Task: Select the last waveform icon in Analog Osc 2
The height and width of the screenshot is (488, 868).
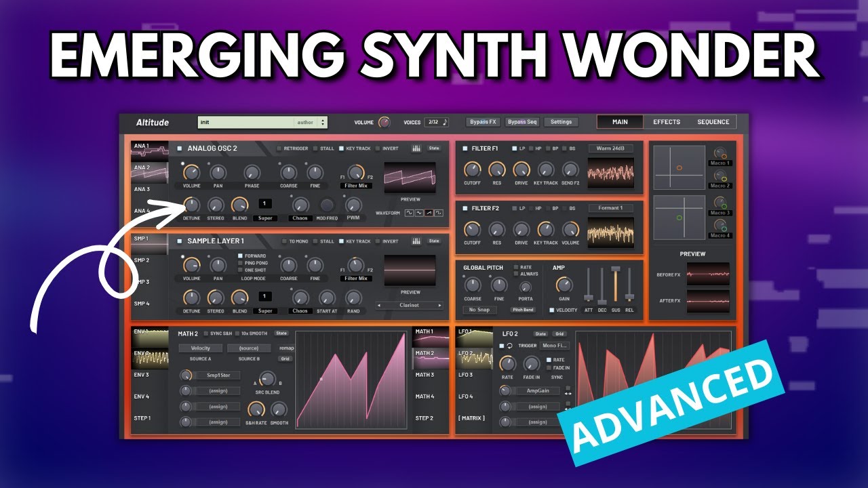Action: [439, 213]
